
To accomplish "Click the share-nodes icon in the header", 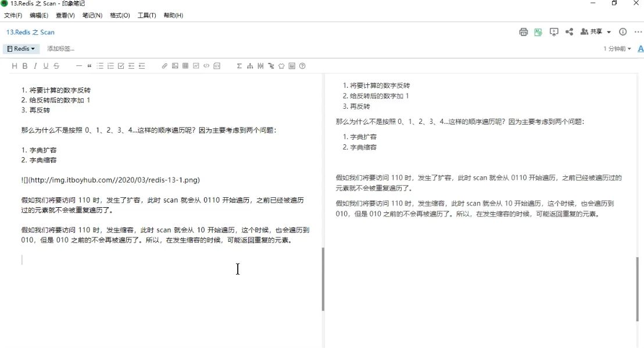I will pyautogui.click(x=569, y=31).
